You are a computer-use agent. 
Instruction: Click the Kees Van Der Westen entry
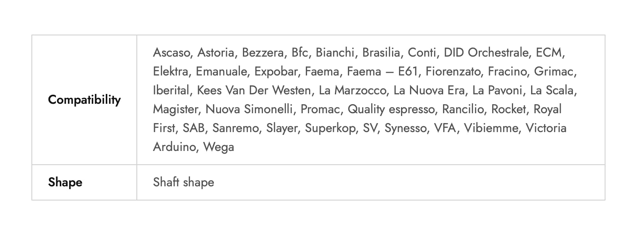(x=254, y=90)
